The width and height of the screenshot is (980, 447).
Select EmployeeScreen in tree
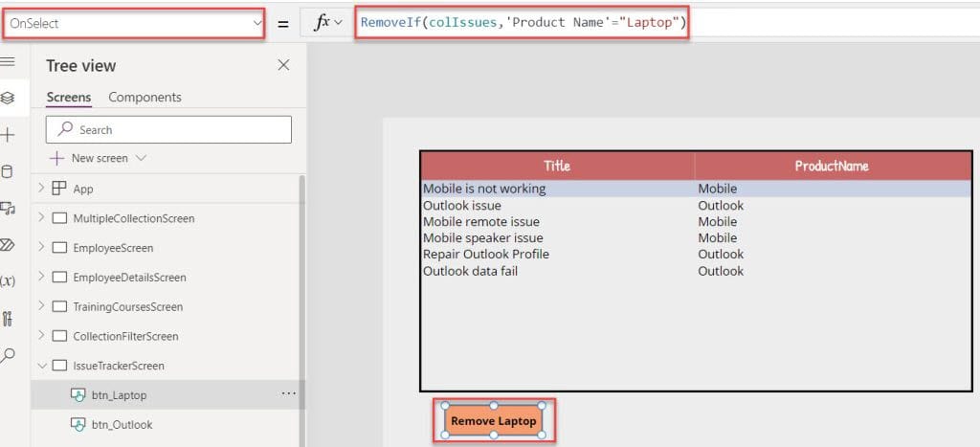[113, 248]
